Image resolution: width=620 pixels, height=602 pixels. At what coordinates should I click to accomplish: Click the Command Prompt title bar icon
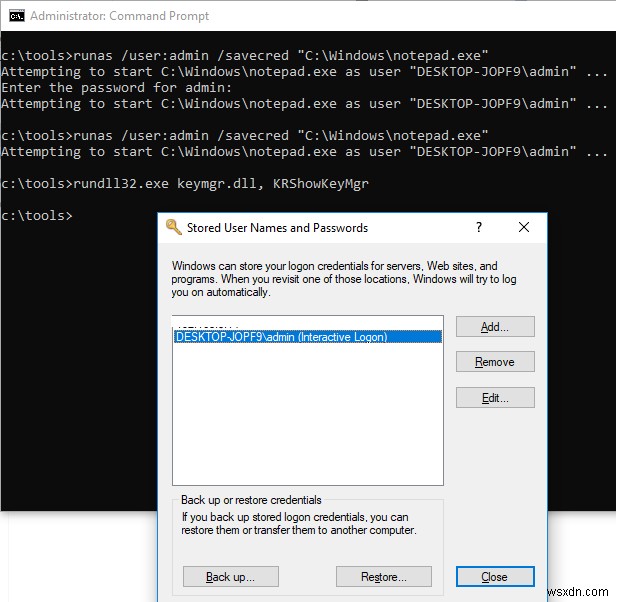tap(17, 16)
